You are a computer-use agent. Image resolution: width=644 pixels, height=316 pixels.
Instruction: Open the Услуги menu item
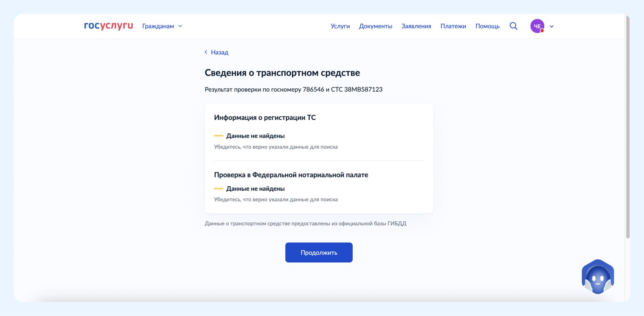pos(340,26)
